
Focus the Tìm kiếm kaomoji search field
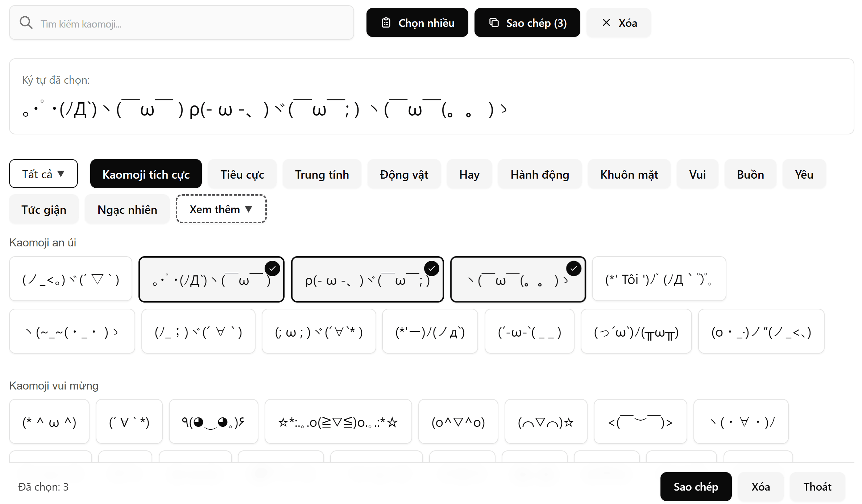pyautogui.click(x=192, y=24)
